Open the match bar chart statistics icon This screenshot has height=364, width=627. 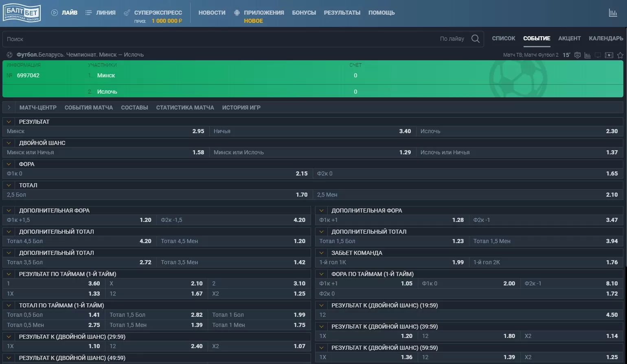click(x=588, y=55)
